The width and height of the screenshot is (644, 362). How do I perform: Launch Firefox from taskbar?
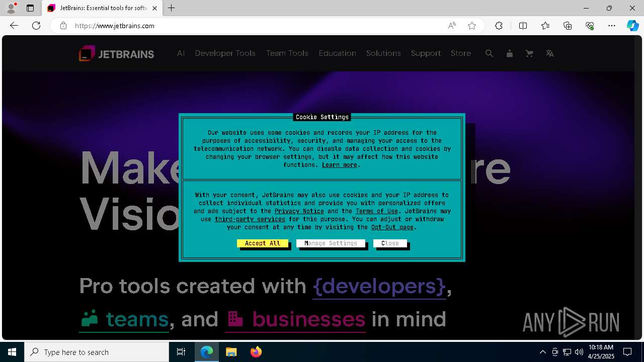coord(256,352)
